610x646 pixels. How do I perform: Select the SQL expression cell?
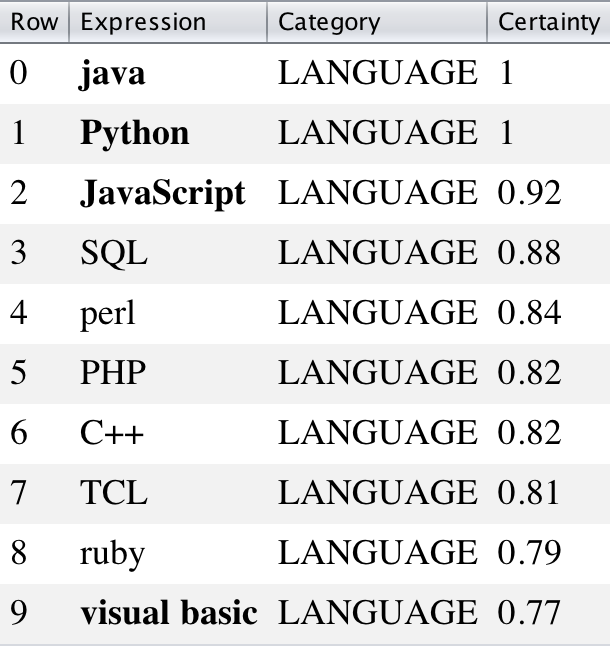113,253
